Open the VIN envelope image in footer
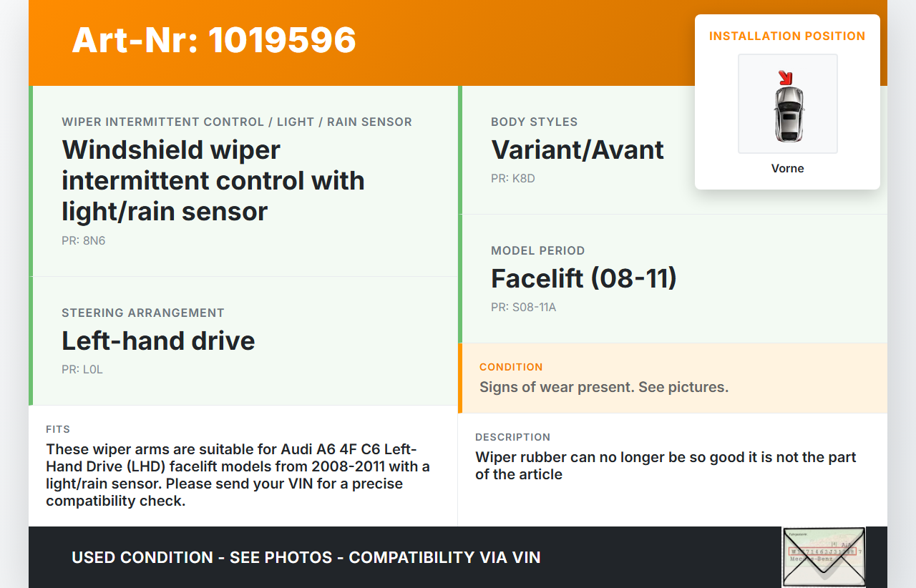 (x=823, y=557)
